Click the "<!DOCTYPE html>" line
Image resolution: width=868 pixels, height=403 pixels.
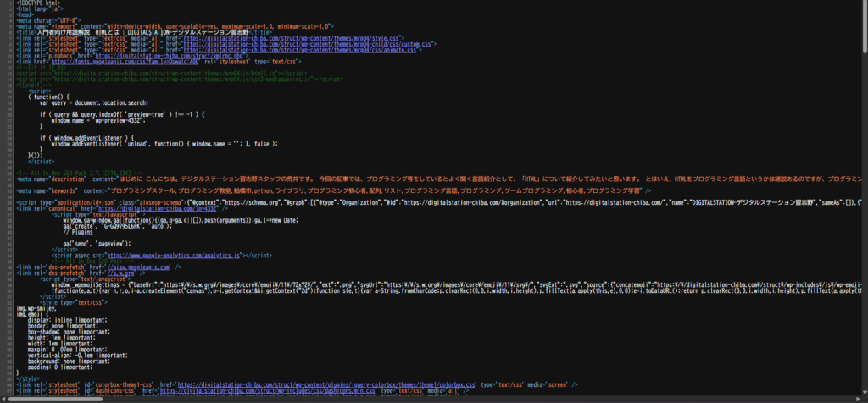tap(39, 3)
